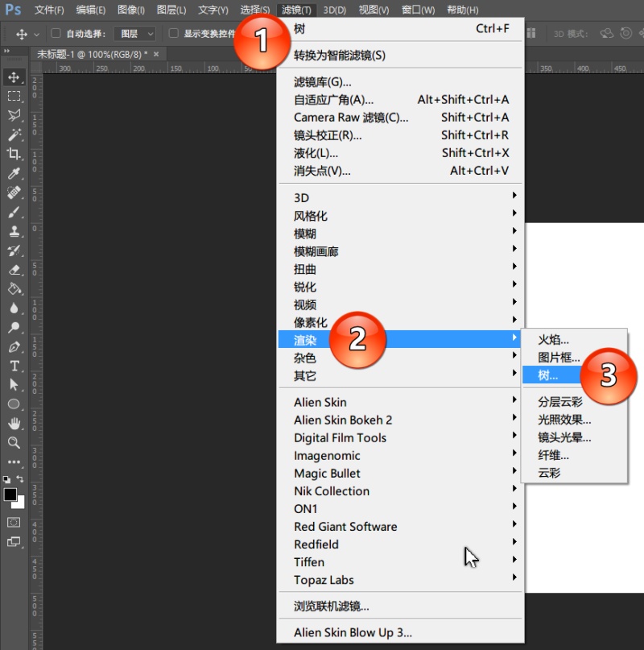The image size is (644, 650).
Task: Select the Healing Brush tool
Action: click(14, 193)
